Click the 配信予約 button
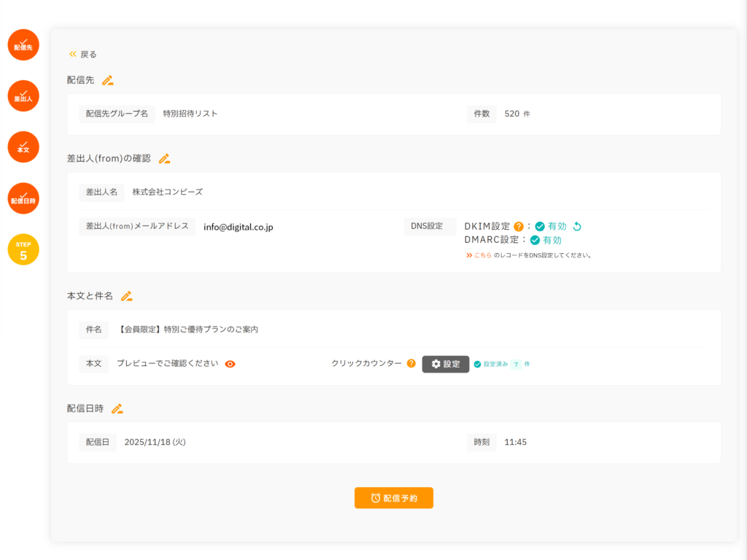The height and width of the screenshot is (560, 747). click(x=394, y=498)
